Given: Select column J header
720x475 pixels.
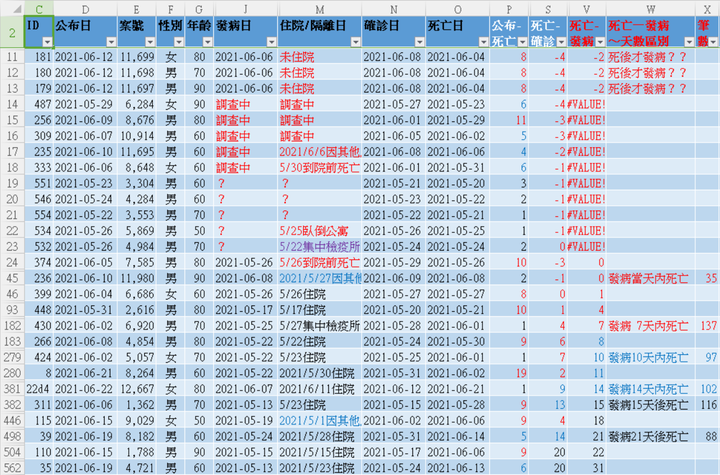Looking at the screenshot, I should tap(245, 9).
